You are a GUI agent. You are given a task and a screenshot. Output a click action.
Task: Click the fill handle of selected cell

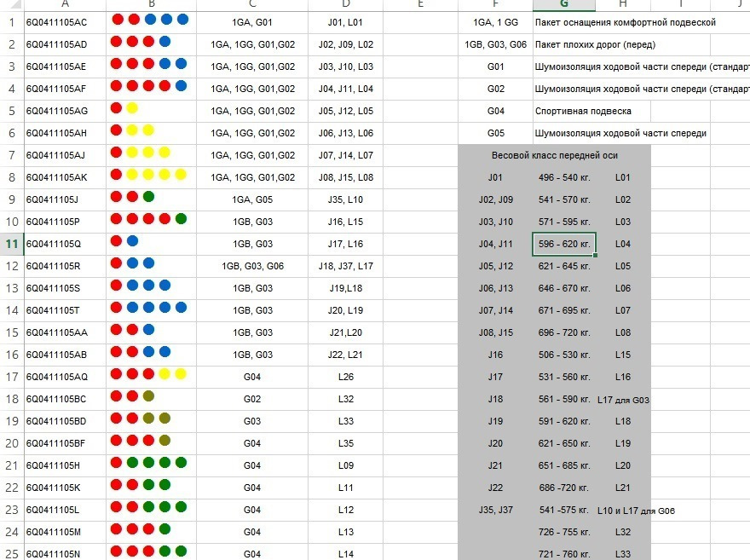click(x=595, y=256)
